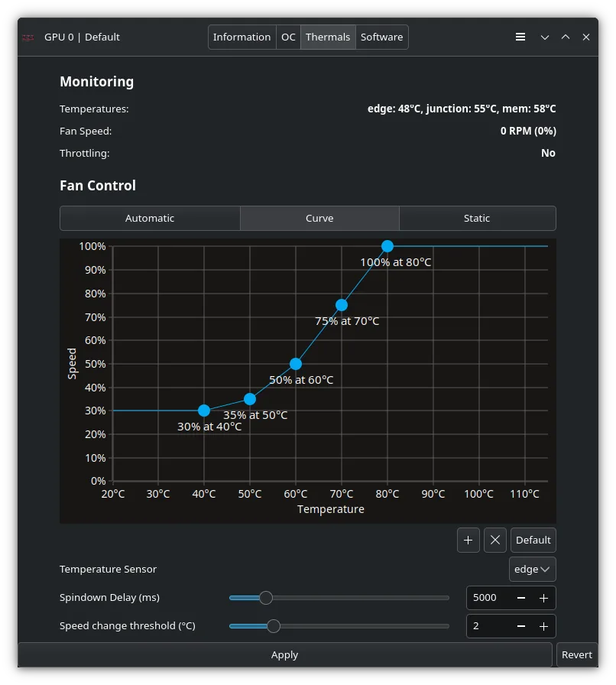Select the 75% at 70°C curve point
Image resolution: width=616 pixels, height=685 pixels.
coord(342,305)
